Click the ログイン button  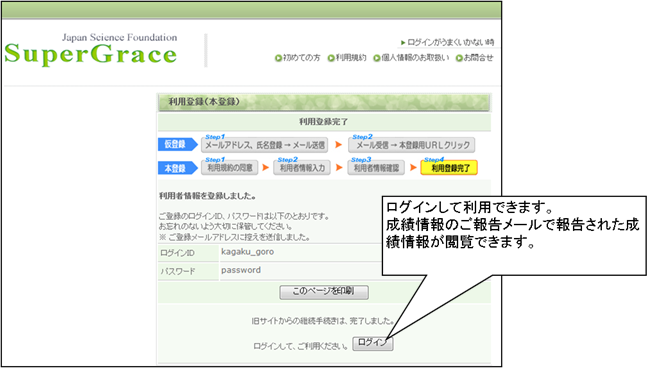372,343
